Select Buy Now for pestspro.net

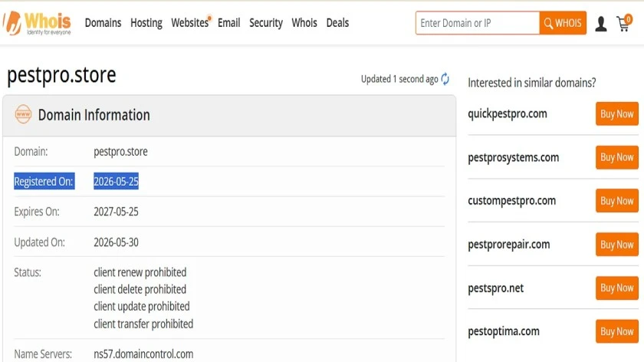coord(617,288)
